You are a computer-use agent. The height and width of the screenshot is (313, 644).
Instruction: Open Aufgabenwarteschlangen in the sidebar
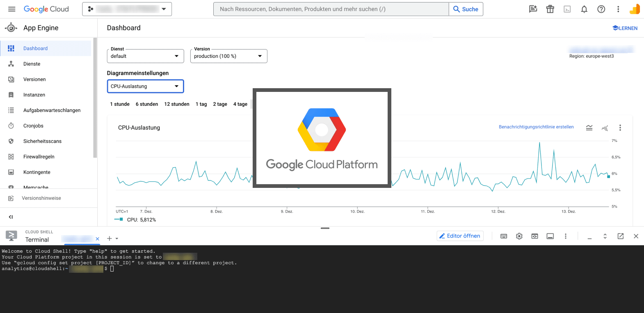point(46,110)
